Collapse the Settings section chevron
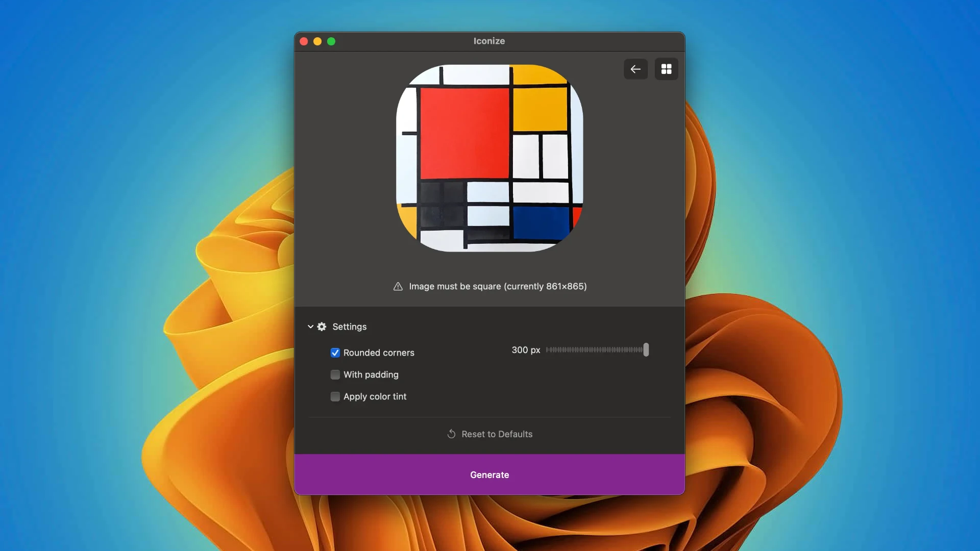 pyautogui.click(x=310, y=327)
